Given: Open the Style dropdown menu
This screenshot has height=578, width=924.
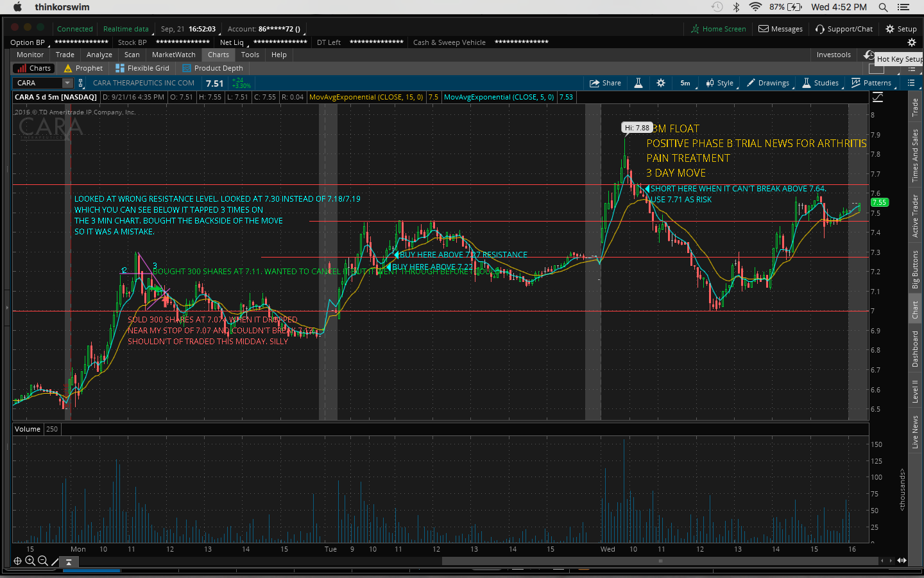Looking at the screenshot, I should pos(721,83).
